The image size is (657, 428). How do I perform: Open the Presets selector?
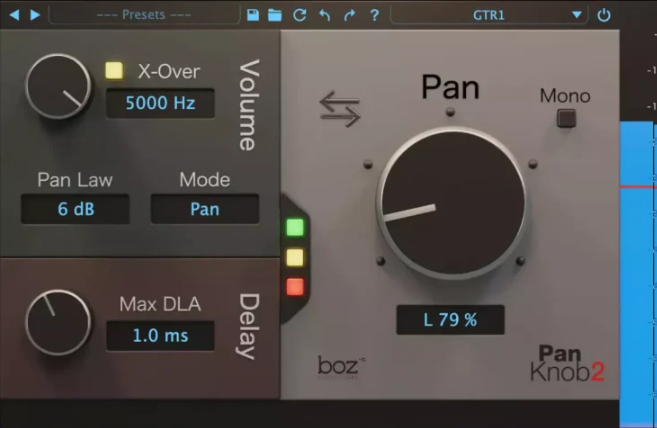144,15
